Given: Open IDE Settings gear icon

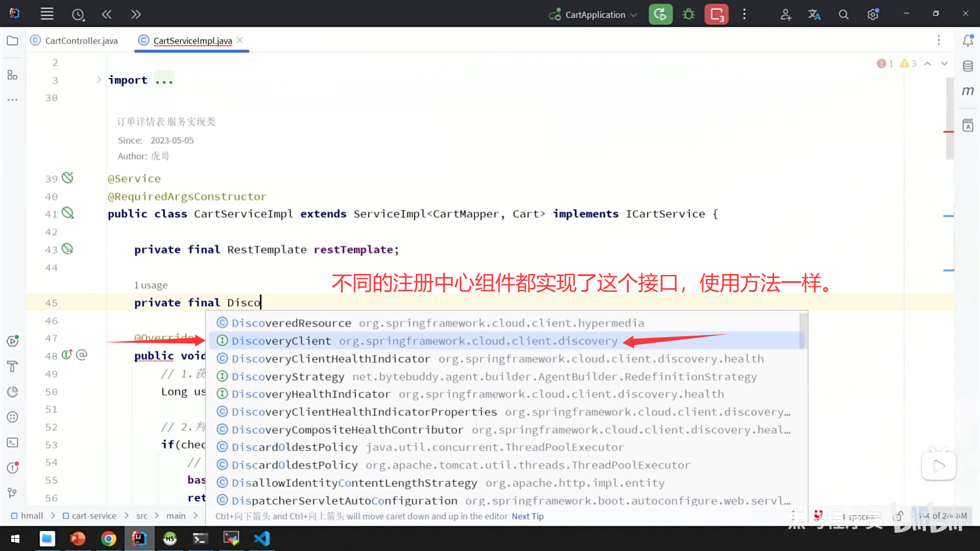Looking at the screenshot, I should click(x=872, y=14).
